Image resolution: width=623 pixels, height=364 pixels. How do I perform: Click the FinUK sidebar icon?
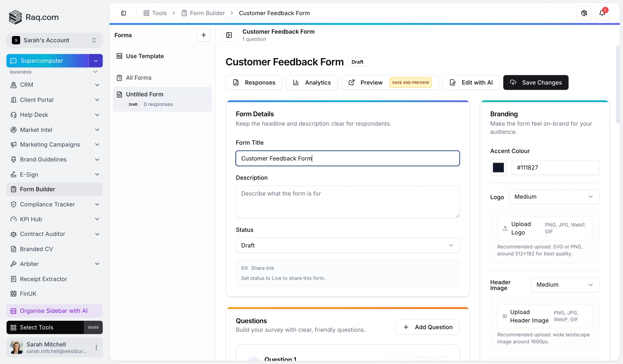13,294
